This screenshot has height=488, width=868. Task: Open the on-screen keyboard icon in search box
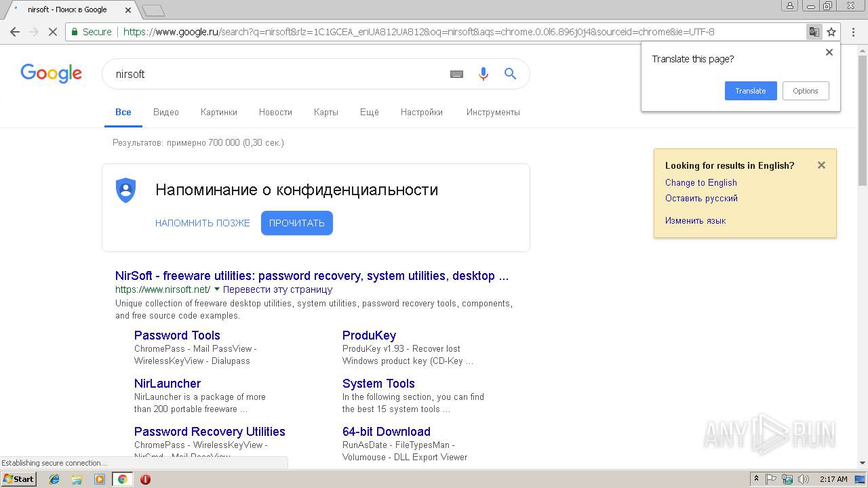click(456, 74)
